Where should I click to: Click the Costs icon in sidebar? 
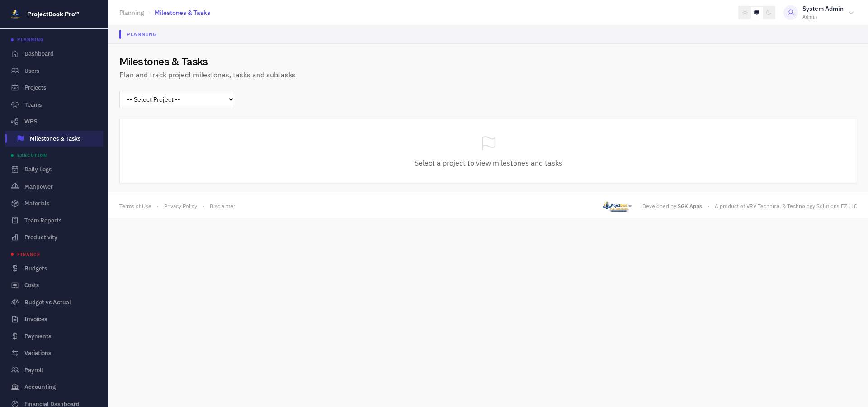click(x=15, y=285)
